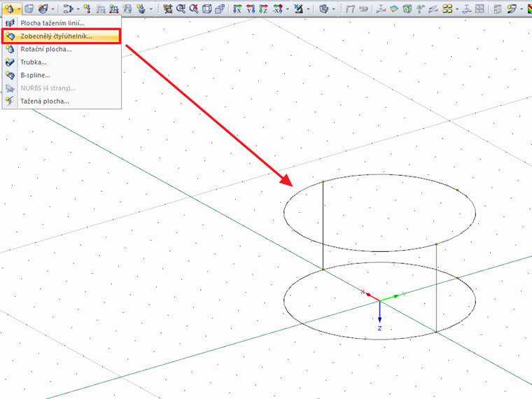Image resolution: width=532 pixels, height=399 pixels.
Task: Click the rainbow color scale icon
Action: pyautogui.click(x=529, y=8)
